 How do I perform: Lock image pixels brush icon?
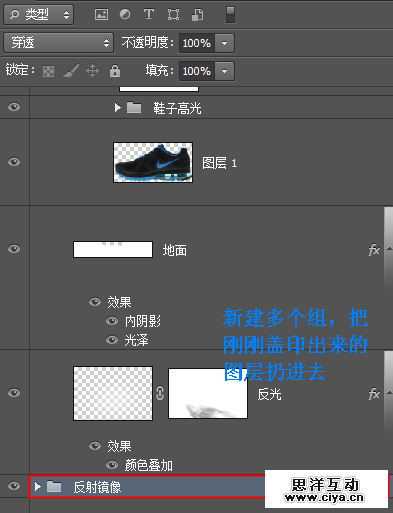71,71
